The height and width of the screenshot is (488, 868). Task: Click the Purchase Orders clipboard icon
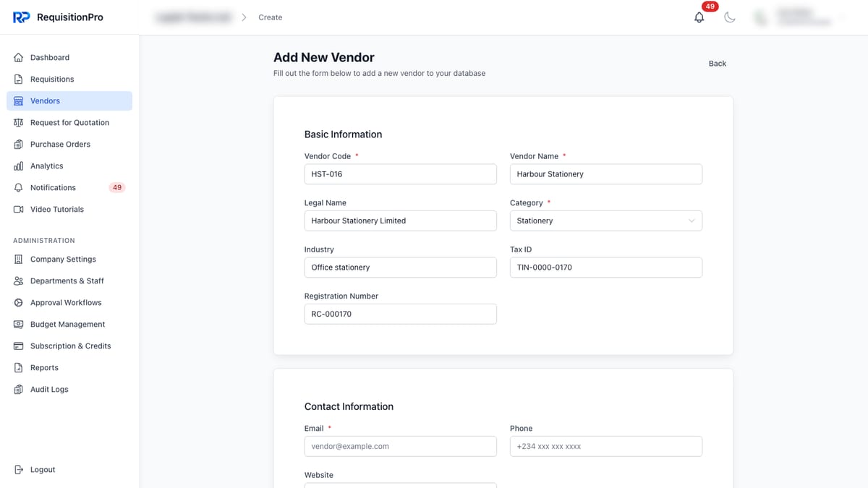click(19, 145)
